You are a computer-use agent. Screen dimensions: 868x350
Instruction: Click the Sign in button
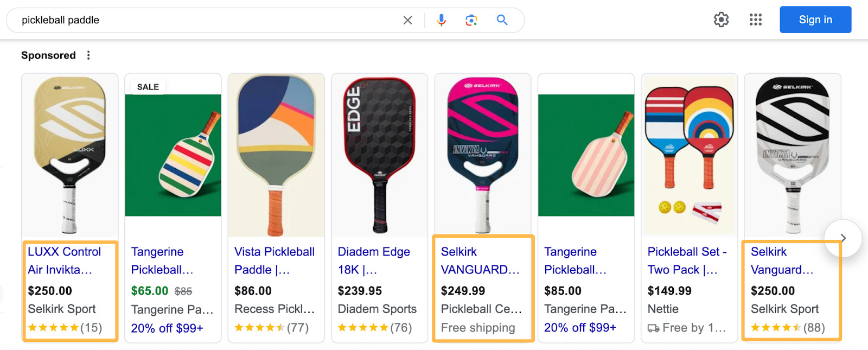(815, 20)
